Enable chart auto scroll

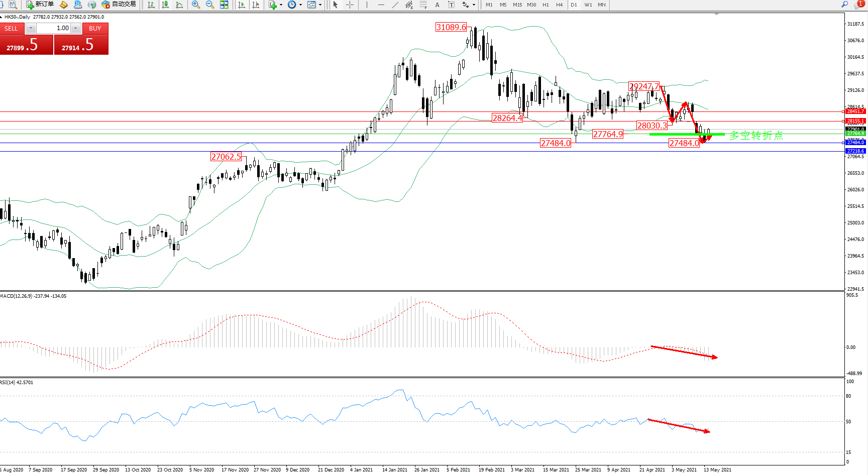point(242,5)
